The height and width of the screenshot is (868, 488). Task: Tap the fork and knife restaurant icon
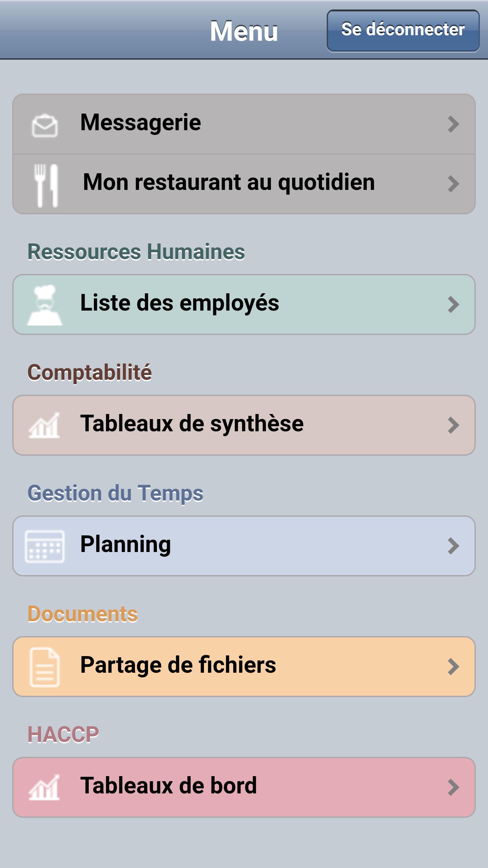coord(46,185)
